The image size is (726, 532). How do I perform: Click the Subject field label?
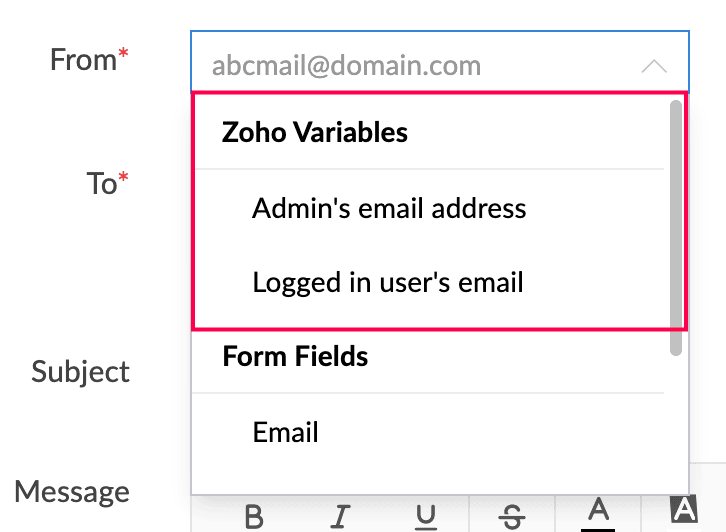[80, 371]
